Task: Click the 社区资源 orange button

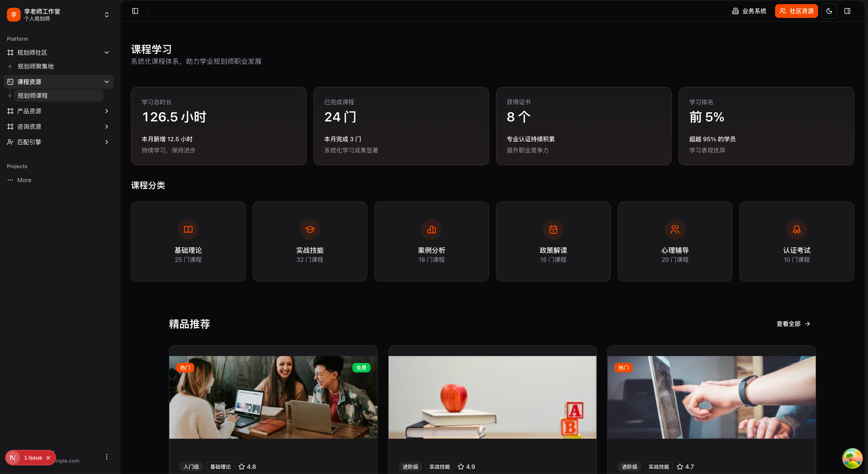Action: (796, 11)
